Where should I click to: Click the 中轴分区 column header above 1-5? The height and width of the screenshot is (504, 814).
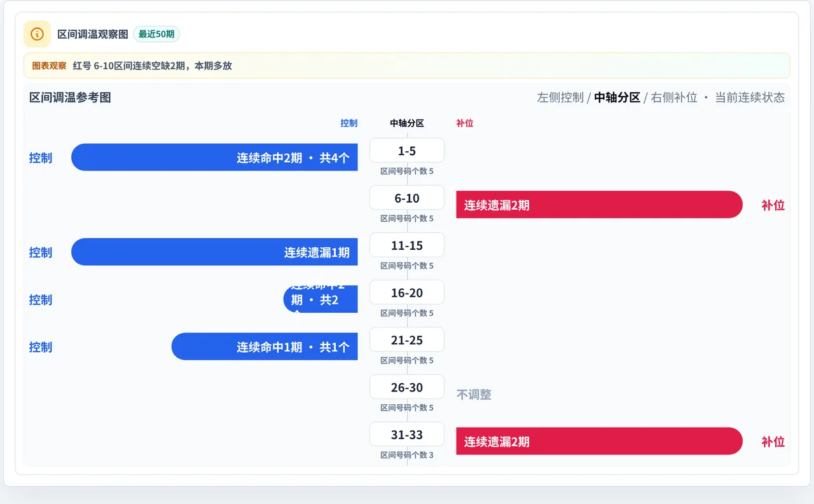tap(407, 123)
